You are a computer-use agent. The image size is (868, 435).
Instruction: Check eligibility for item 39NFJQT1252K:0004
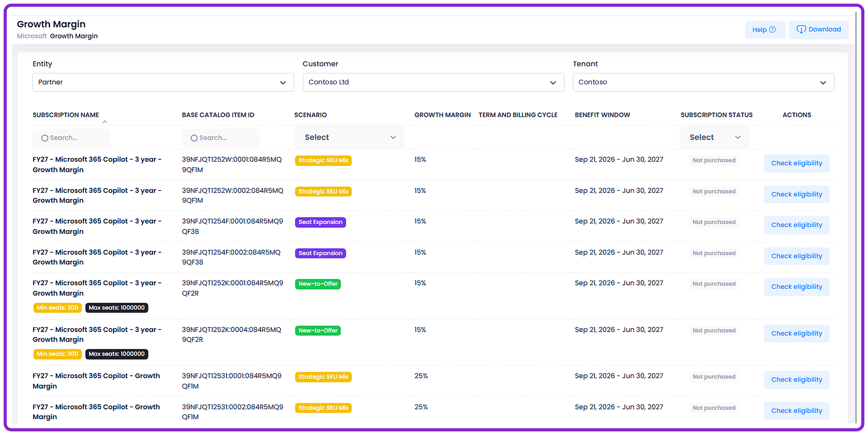pos(796,333)
